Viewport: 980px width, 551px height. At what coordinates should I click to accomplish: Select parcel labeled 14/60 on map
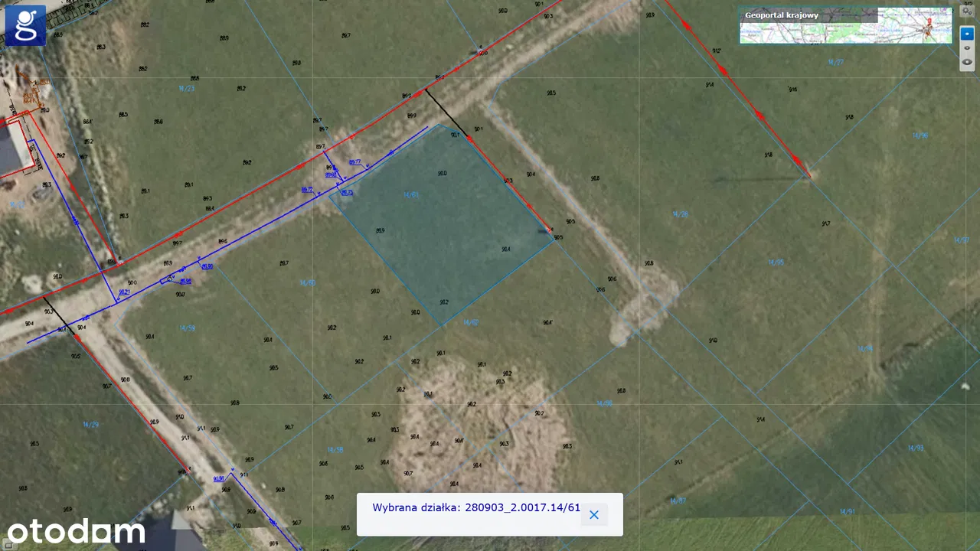point(307,283)
